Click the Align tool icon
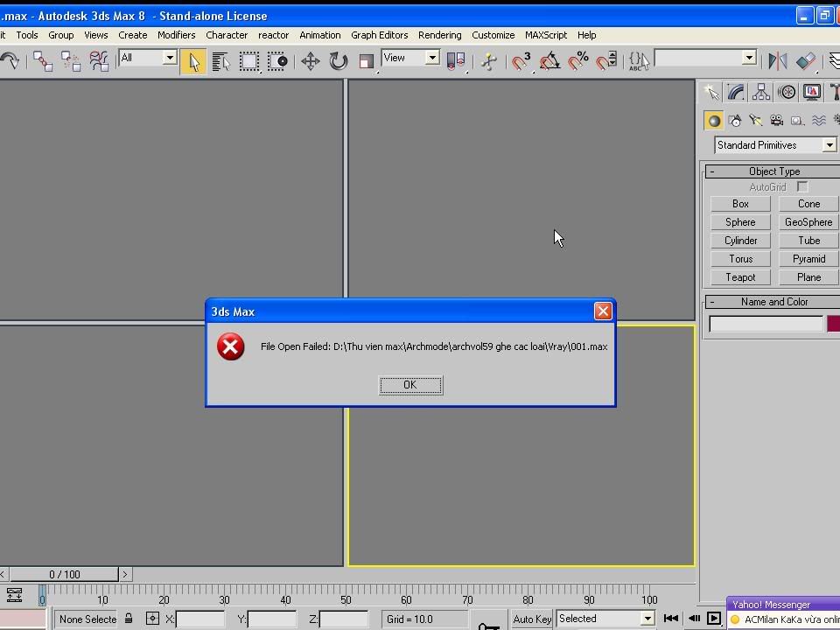Screen dimensions: 840x630 [806, 61]
